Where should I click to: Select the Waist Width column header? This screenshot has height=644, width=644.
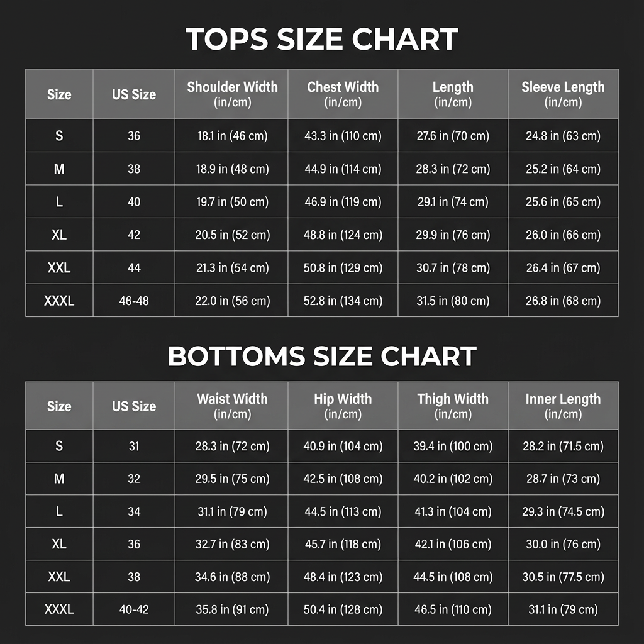tap(232, 406)
